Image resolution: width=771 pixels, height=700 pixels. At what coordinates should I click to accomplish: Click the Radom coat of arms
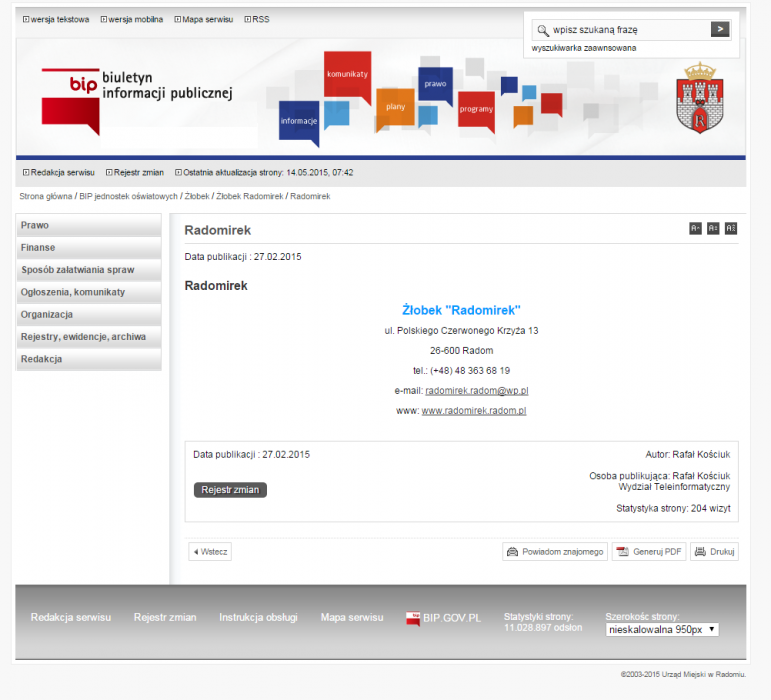click(700, 97)
